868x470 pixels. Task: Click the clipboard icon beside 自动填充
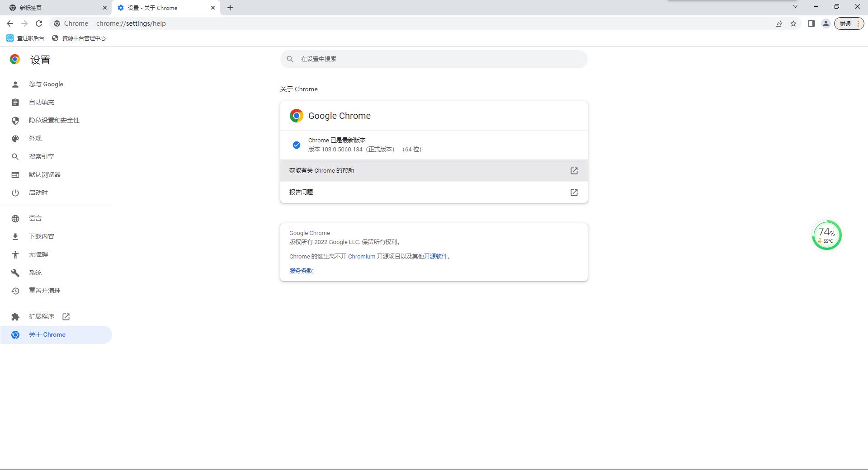point(15,103)
